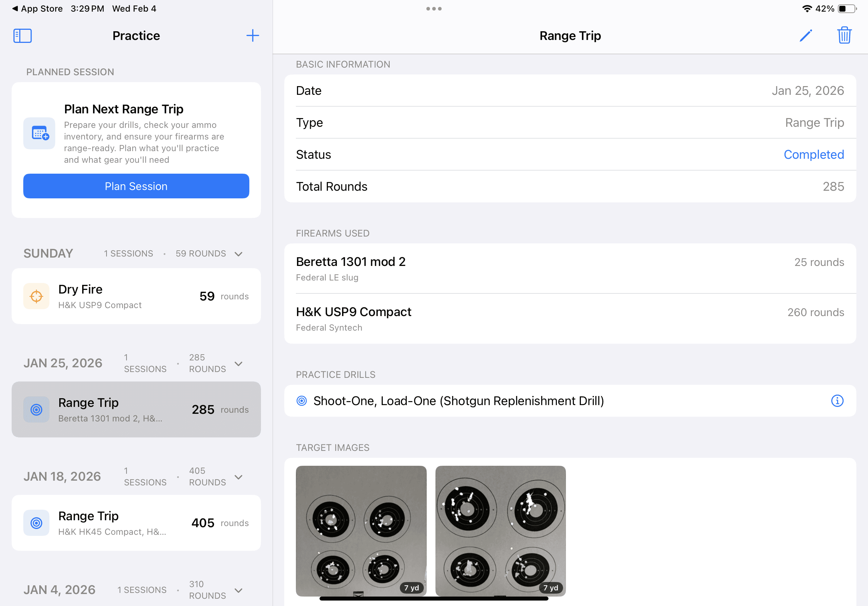
Task: Tap the target icon on the Jan 25 Range Trip
Action: click(36, 409)
